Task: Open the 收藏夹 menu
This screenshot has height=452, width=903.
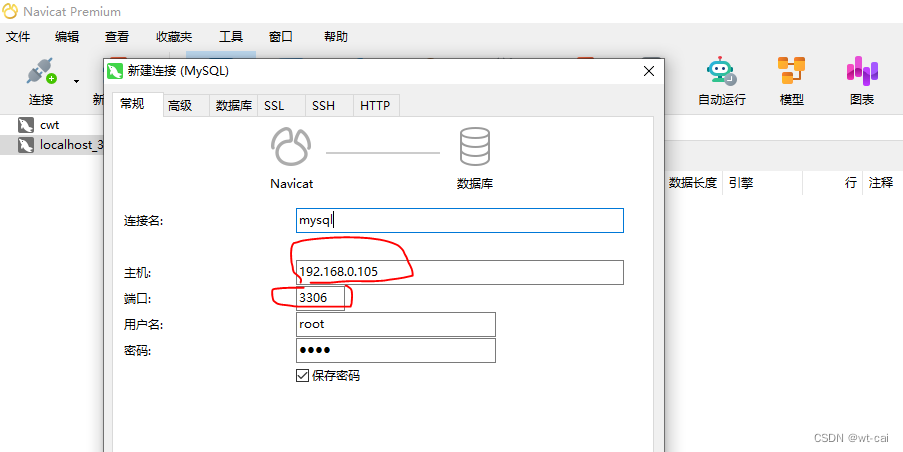Action: (x=174, y=37)
